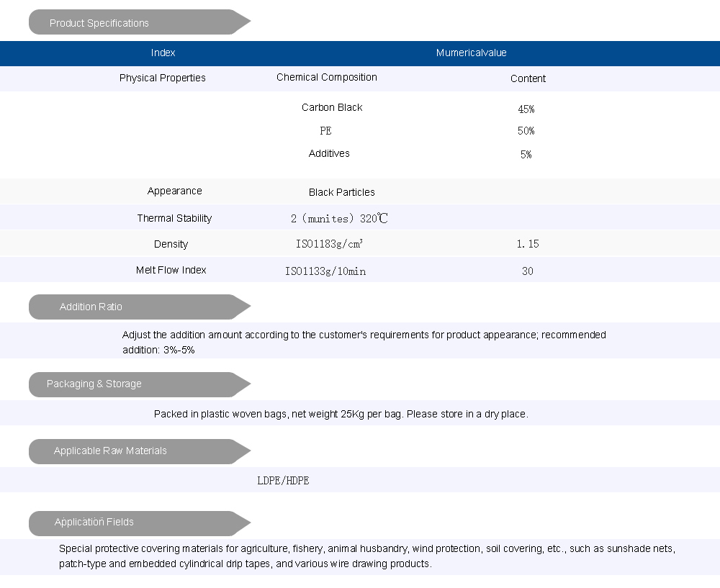
Task: Click the Black Particles appearance value
Action: (341, 192)
